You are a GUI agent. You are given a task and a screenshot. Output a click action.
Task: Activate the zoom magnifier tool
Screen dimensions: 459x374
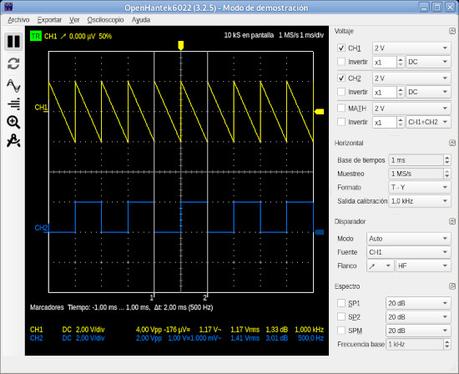13,122
